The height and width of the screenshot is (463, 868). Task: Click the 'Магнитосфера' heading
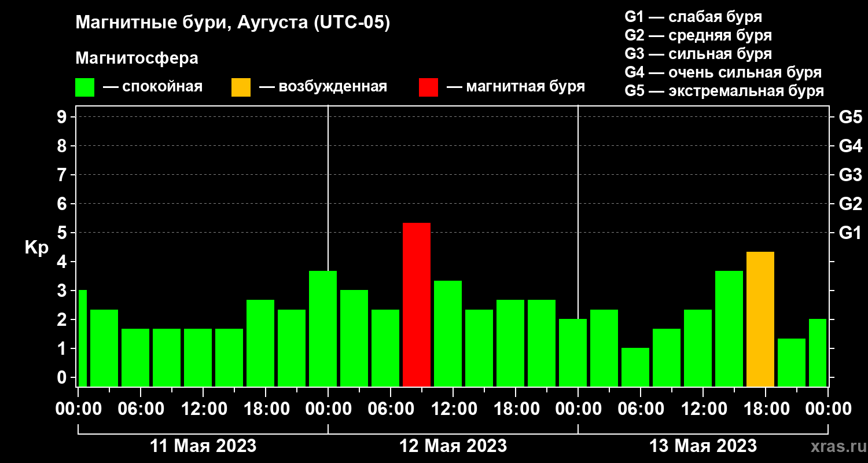137,58
